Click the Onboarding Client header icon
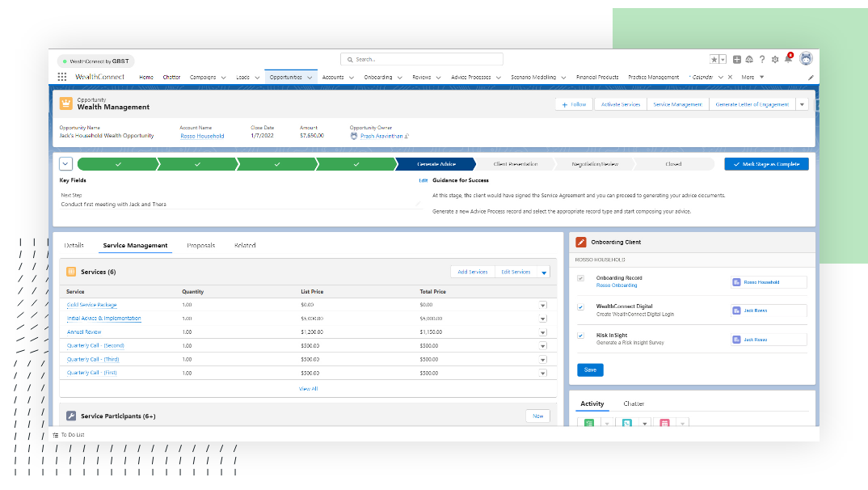868x490 pixels. (581, 242)
